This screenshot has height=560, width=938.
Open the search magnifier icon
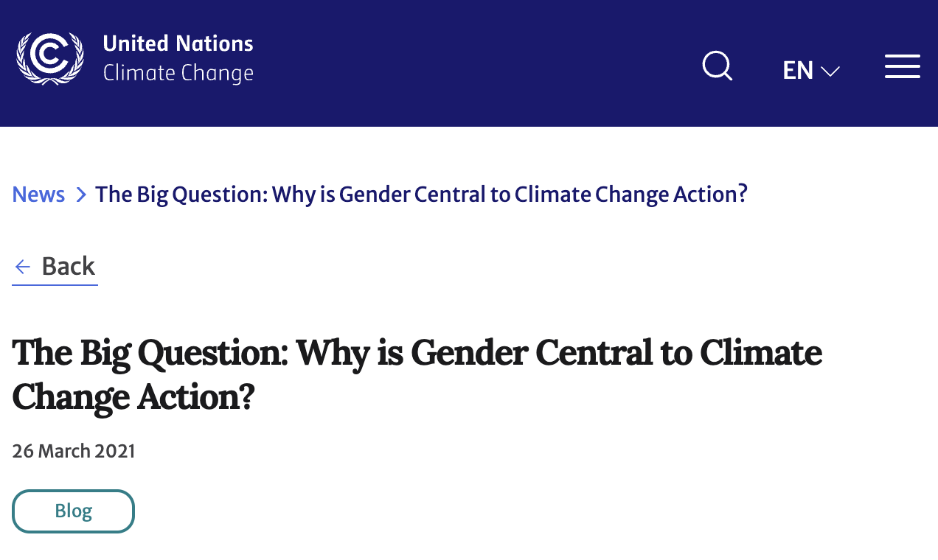pyautogui.click(x=717, y=66)
